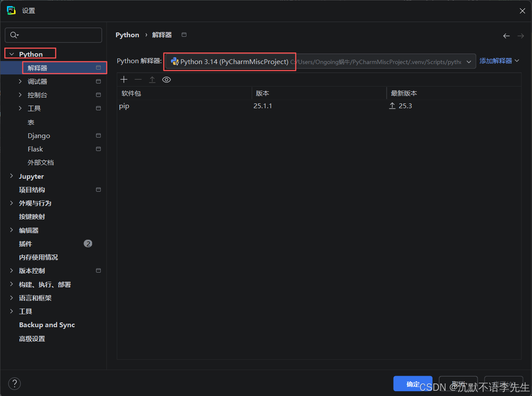Screen dimensions: 532x396
Task: Click the Python breadcrumb link
Action: point(127,35)
